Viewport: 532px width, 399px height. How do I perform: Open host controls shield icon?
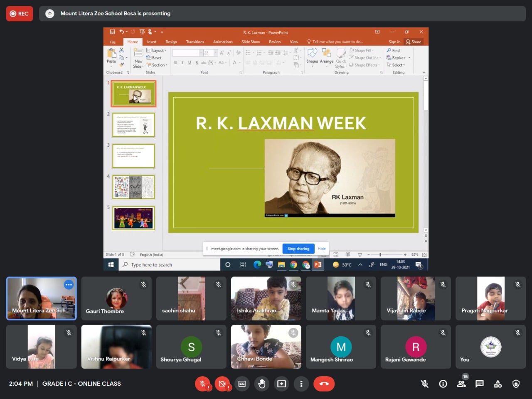[x=516, y=384]
